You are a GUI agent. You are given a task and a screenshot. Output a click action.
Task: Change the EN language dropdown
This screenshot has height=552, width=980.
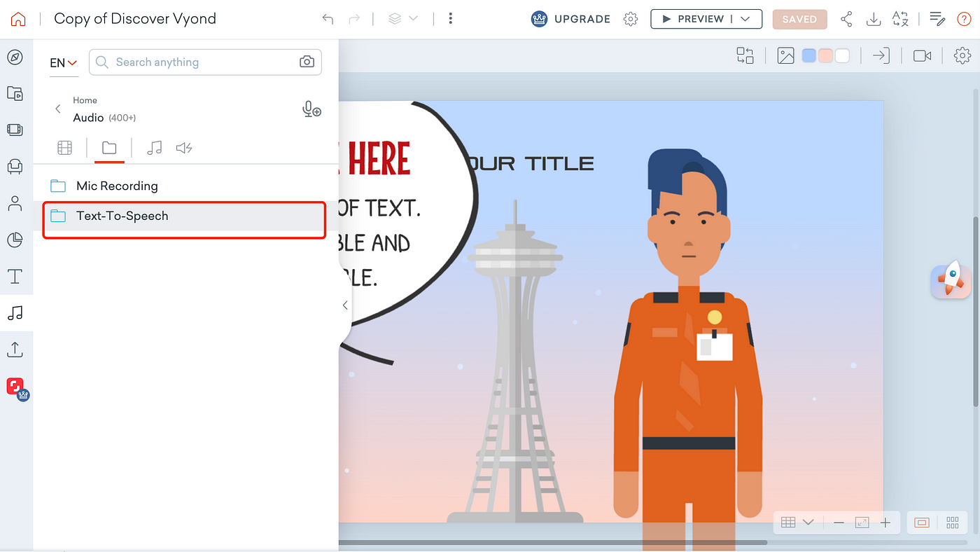63,63
